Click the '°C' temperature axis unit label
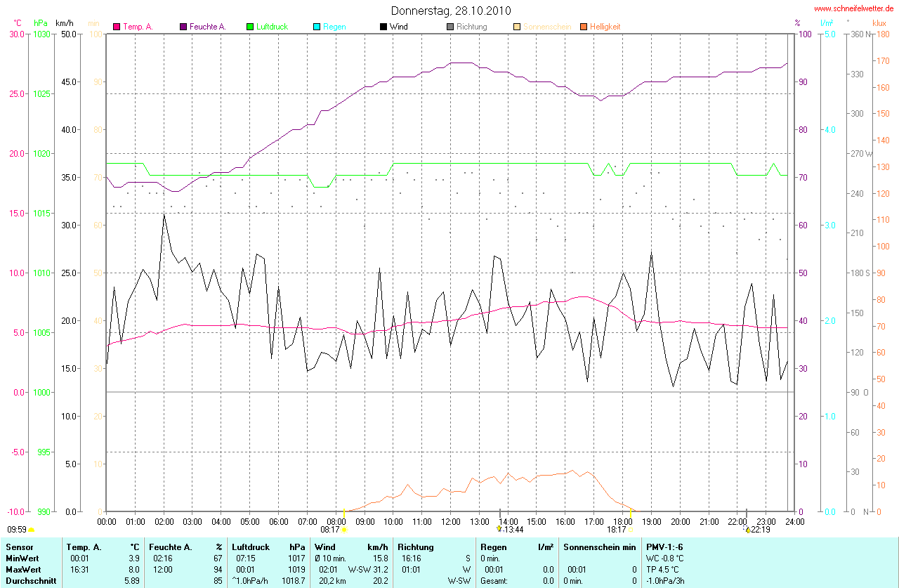899x588 pixels. click(18, 23)
